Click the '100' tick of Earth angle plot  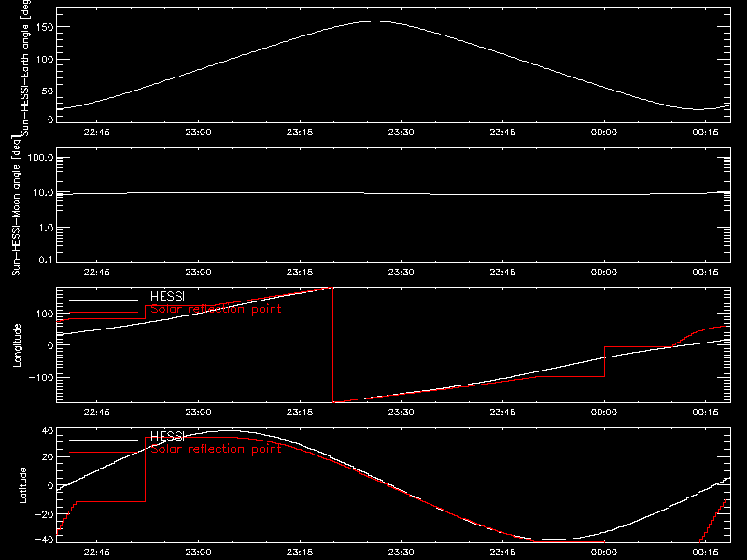pyautogui.click(x=45, y=59)
